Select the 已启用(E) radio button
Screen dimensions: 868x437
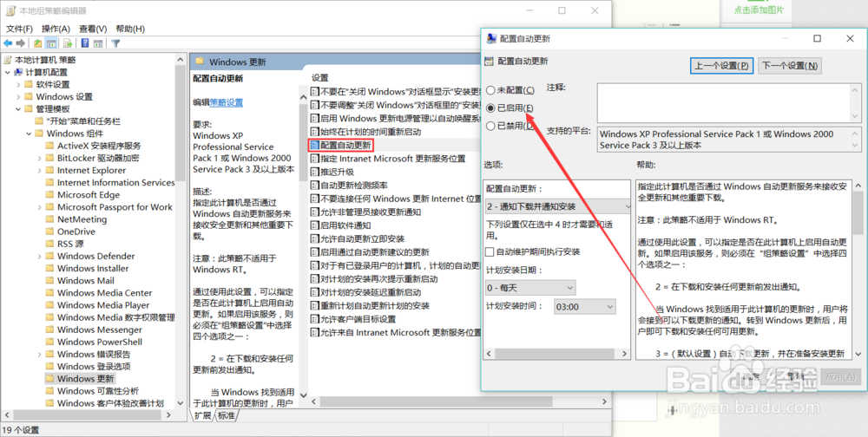pos(490,108)
